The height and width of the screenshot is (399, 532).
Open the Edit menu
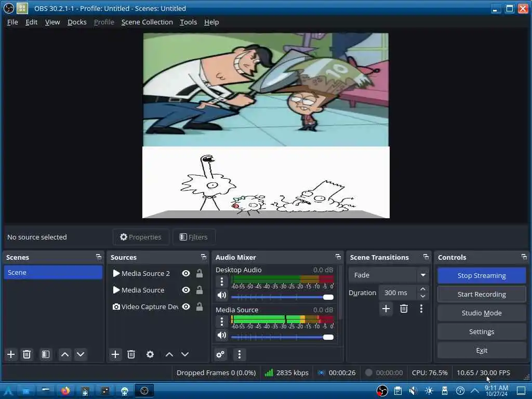(x=31, y=22)
